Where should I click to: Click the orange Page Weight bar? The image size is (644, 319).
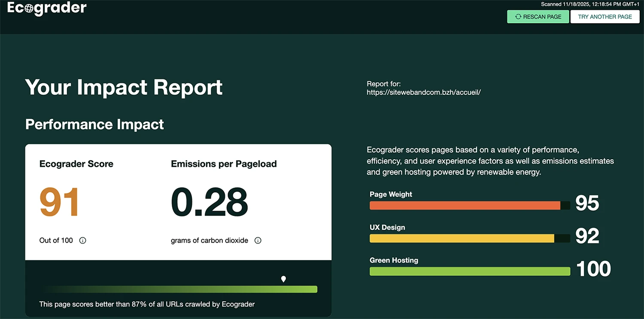pyautogui.click(x=465, y=206)
